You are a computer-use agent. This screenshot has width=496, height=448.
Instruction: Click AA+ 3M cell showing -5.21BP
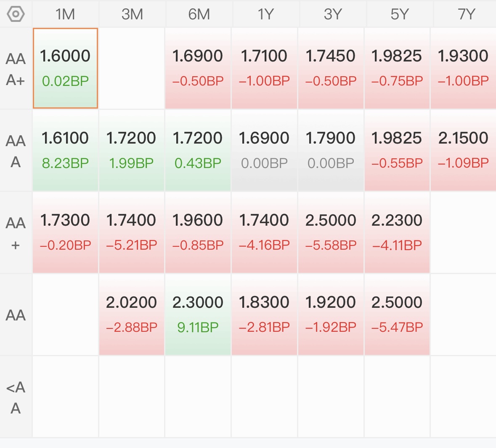(x=132, y=232)
